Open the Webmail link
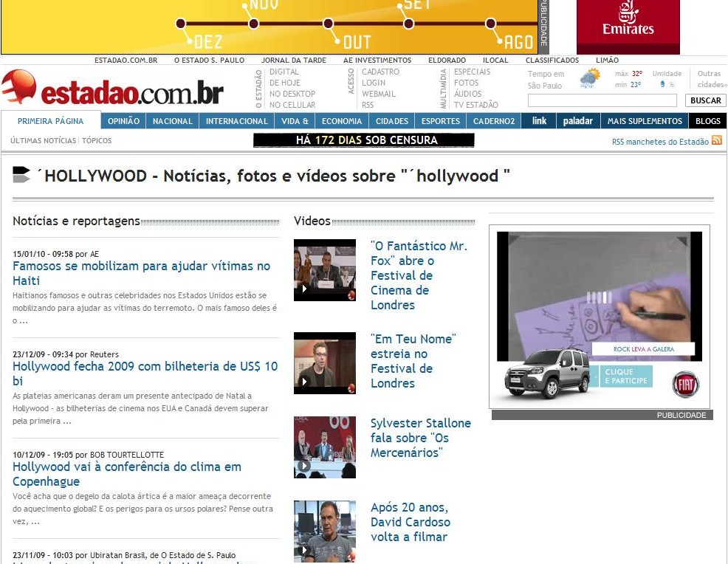 click(x=378, y=94)
